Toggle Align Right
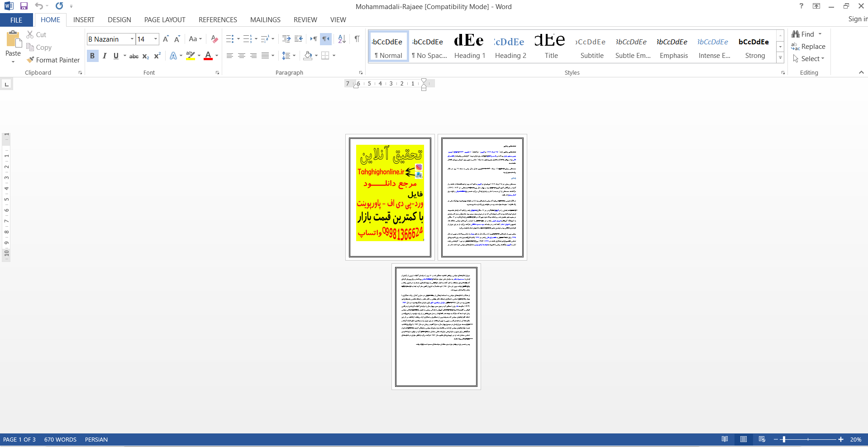The image size is (868, 447). pos(253,56)
